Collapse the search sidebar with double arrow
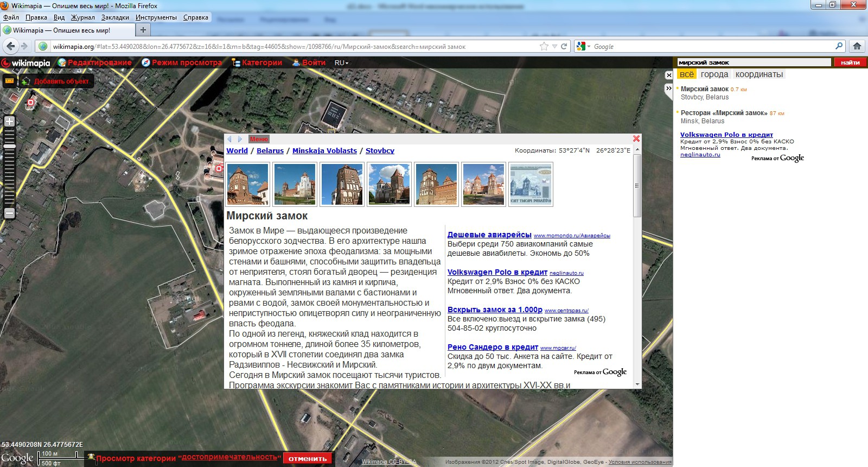Screen dimensions: 868x467 point(669,88)
